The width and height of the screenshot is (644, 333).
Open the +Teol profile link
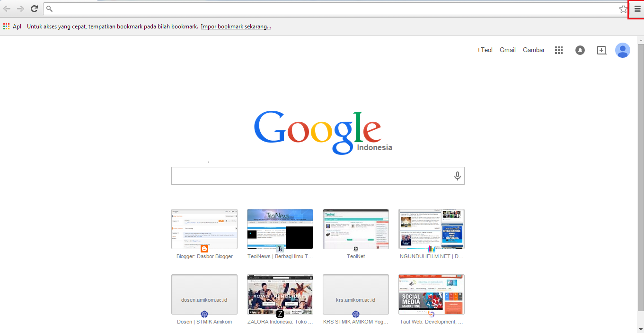[485, 50]
